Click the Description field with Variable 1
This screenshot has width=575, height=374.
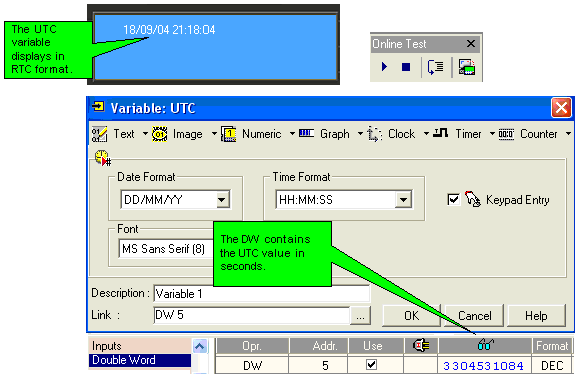[262, 294]
